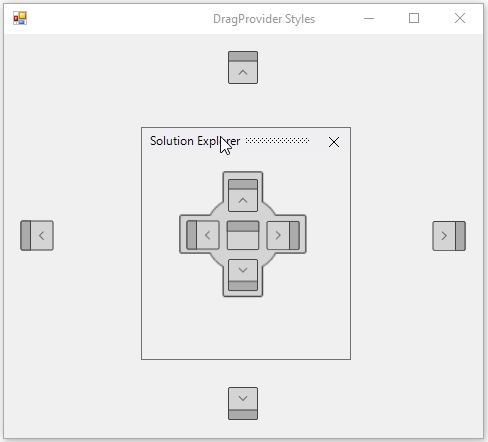Close the DragProvider Styles window
Image resolution: width=488 pixels, height=442 pixels.
pyautogui.click(x=460, y=18)
